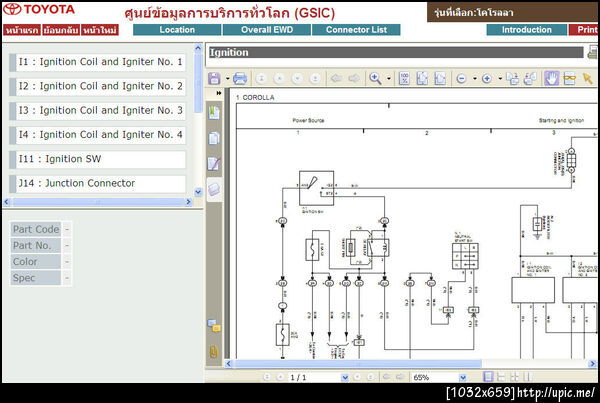This screenshot has height=403, width=600.
Task: Click the หน้าแรก home button
Action: [x=22, y=30]
